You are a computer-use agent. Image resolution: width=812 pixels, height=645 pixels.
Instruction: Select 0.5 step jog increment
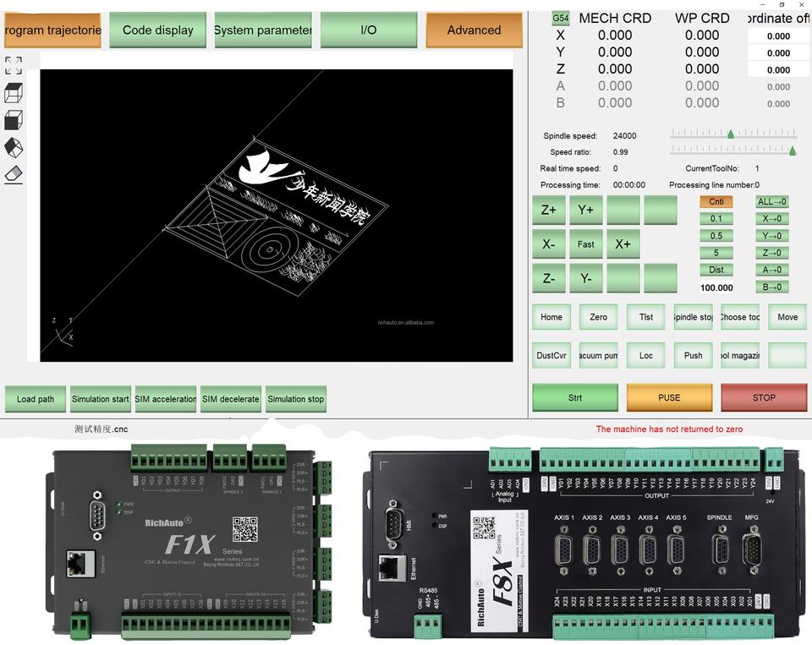(x=716, y=236)
